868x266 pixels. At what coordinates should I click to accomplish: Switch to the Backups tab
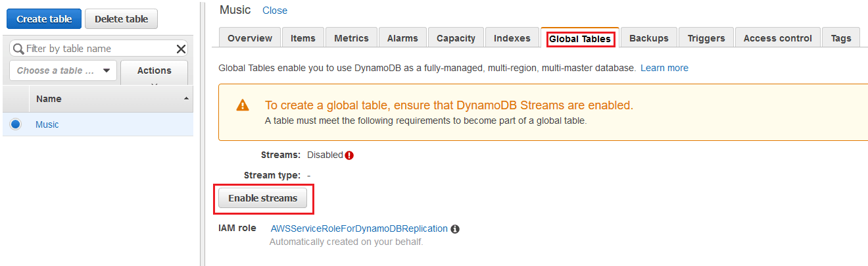[648, 38]
